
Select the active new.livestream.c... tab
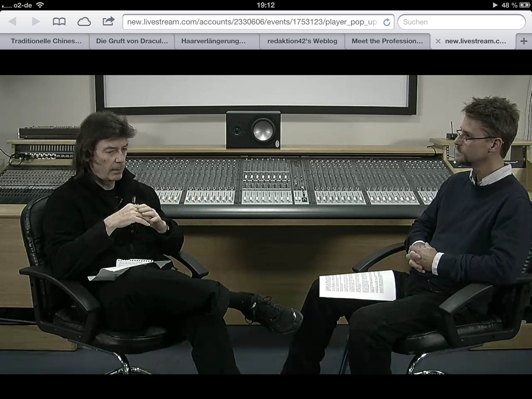475,41
